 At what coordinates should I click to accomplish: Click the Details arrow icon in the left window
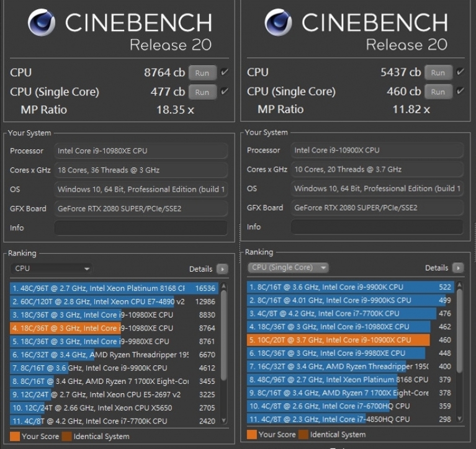point(222,269)
